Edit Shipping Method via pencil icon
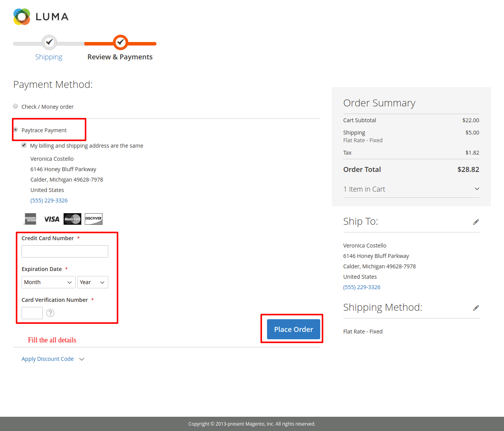This screenshot has height=431, width=504. pos(476,308)
